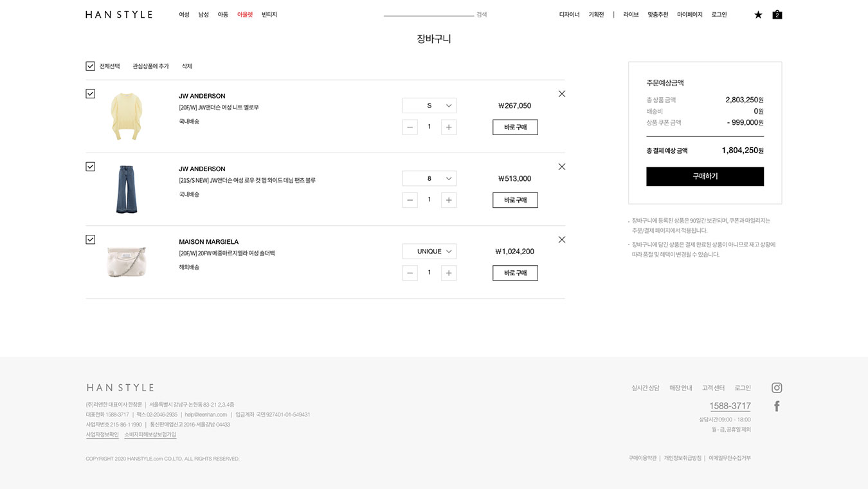Uncheck the JW Anderson knit sweater item

[x=90, y=94]
